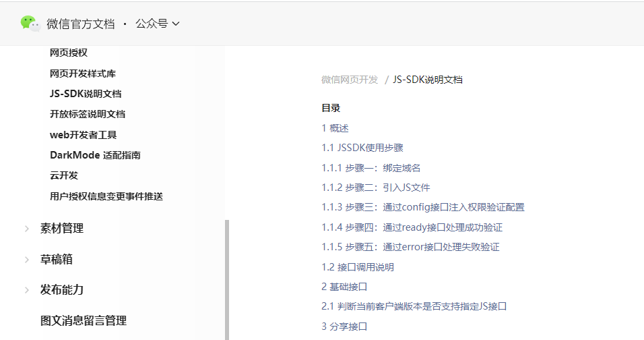Select JS-SDK说明文档 in the sidebar
Screen dimensions: 644x340
86,94
